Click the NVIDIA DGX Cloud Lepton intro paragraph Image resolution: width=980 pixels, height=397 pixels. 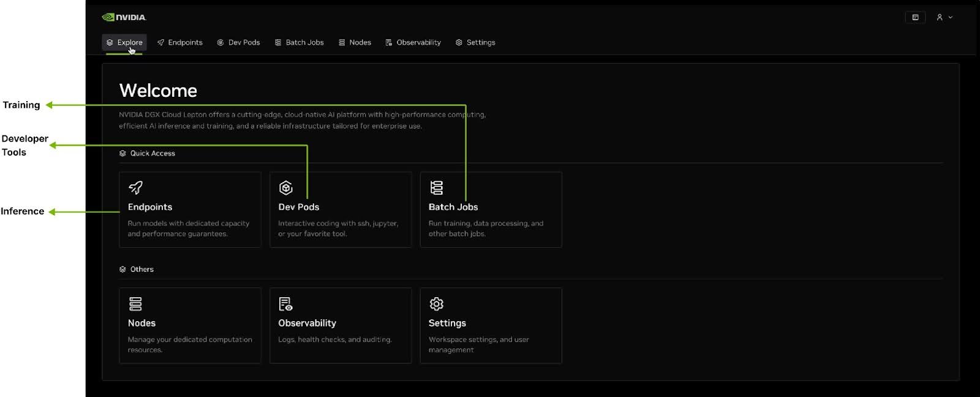pyautogui.click(x=302, y=120)
